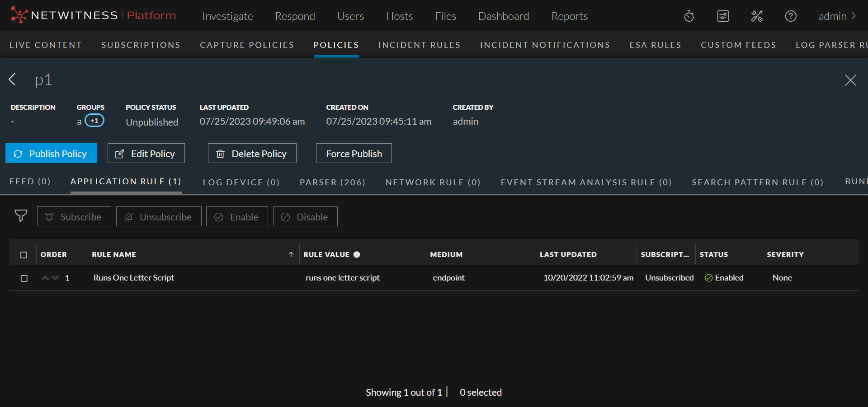Click the Force Publish button
Image resolution: width=868 pixels, height=407 pixels.
point(354,154)
